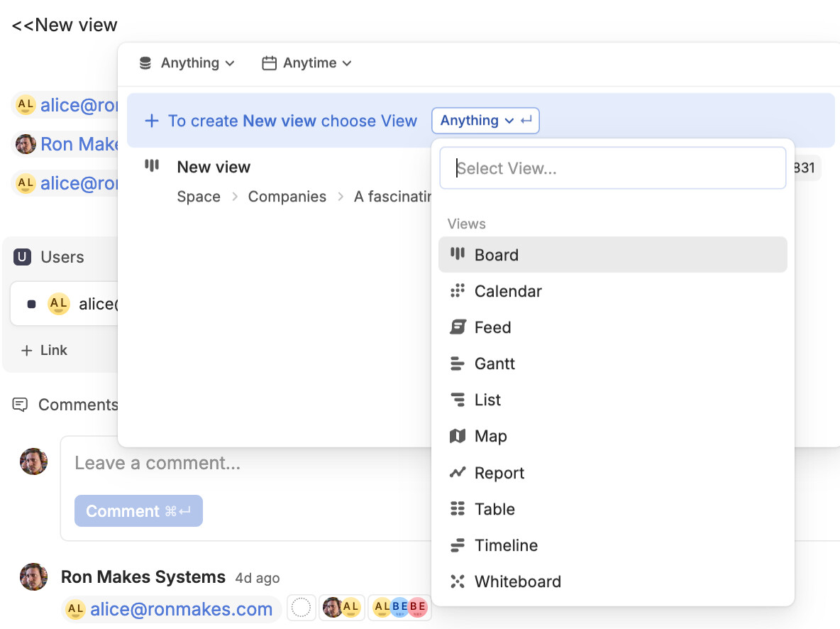Image resolution: width=840 pixels, height=629 pixels.
Task: Focus the Select View search field
Action: click(613, 168)
